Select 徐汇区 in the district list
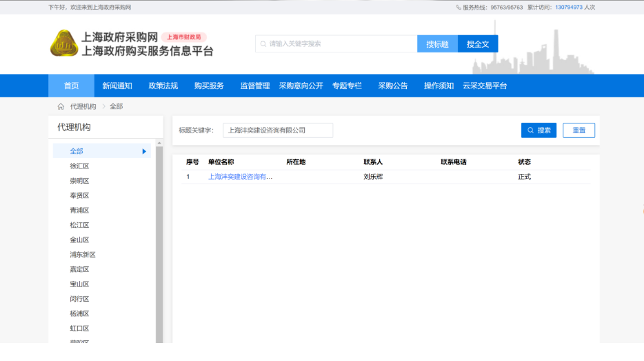The image size is (644, 361). click(x=80, y=166)
